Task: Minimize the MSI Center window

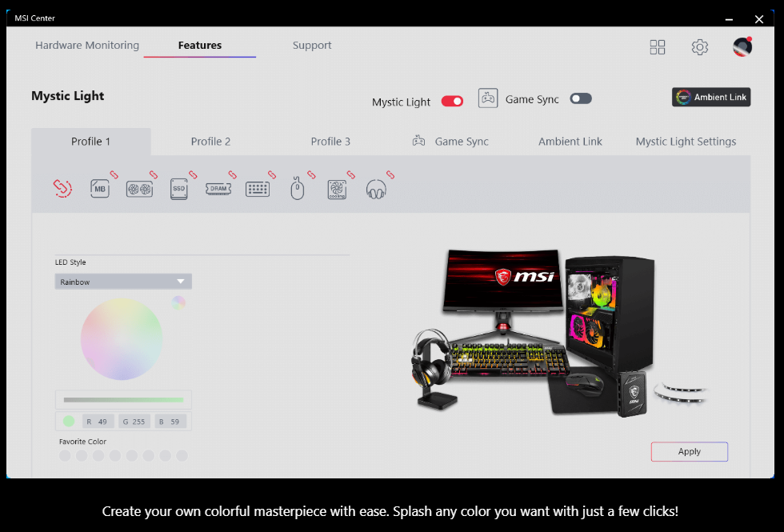Action: coord(729,19)
